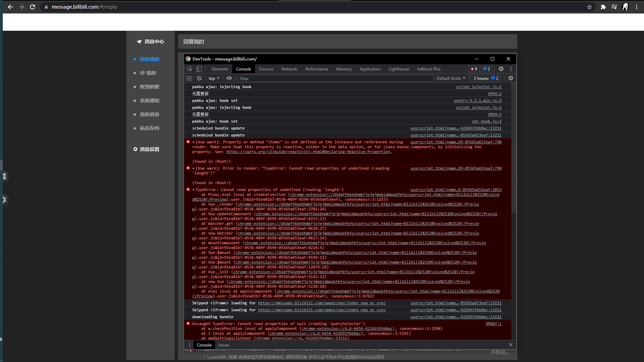644x362 pixels.
Task: Click the gear icon beside 消息设置
Action: 135,149
